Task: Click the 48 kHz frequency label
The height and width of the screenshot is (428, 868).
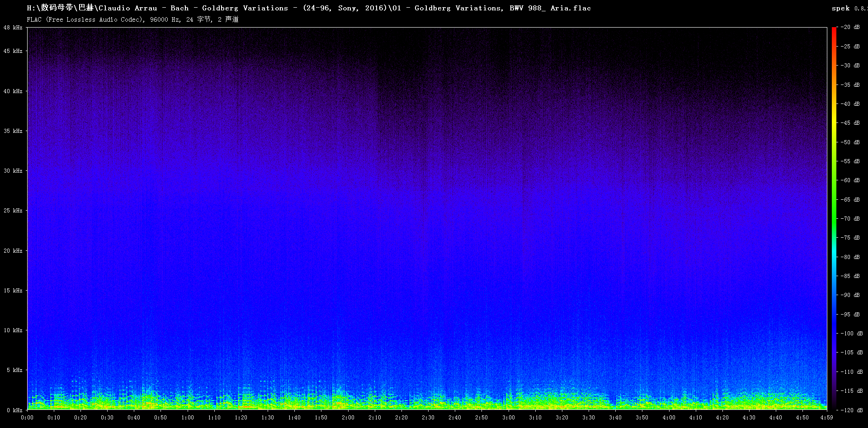Action: tap(13, 28)
